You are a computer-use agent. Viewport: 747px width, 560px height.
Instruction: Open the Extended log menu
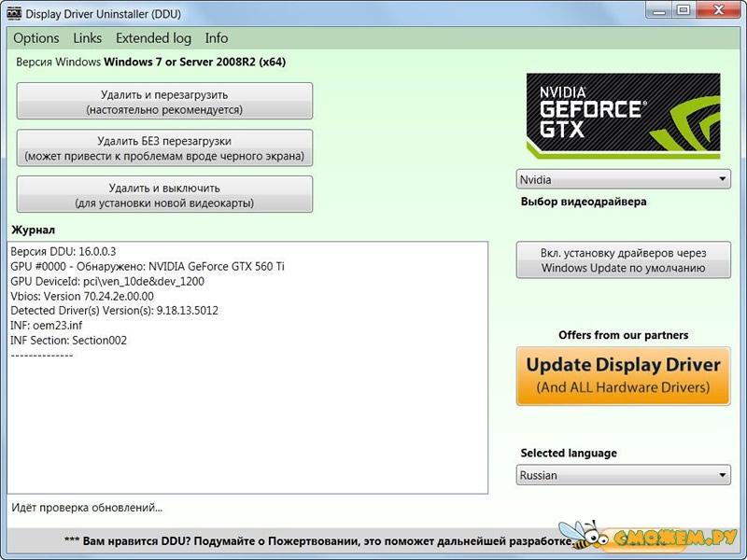coord(153,38)
